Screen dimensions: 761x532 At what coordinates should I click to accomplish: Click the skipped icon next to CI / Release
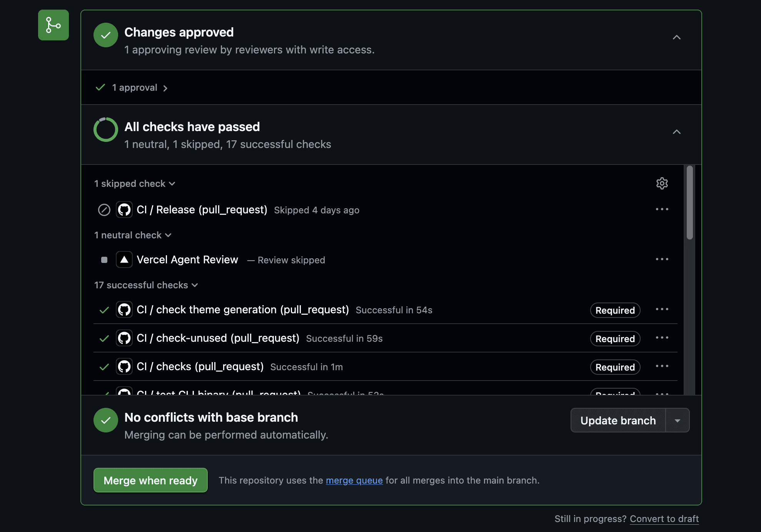tap(104, 209)
